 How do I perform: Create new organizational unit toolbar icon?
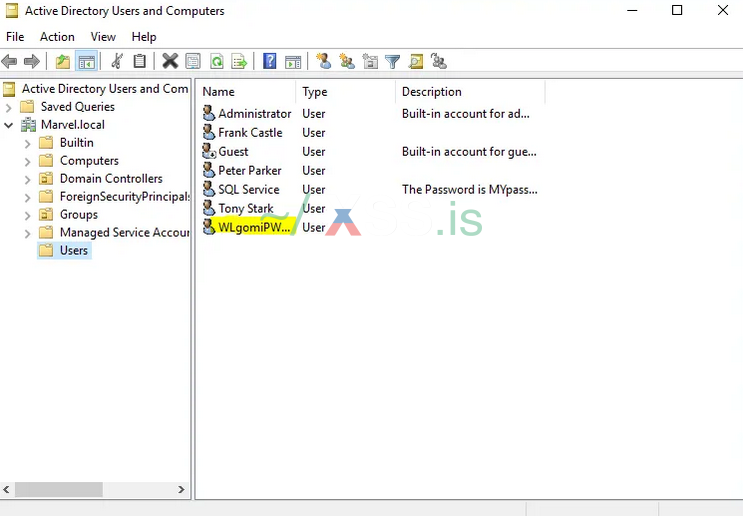[x=370, y=61]
